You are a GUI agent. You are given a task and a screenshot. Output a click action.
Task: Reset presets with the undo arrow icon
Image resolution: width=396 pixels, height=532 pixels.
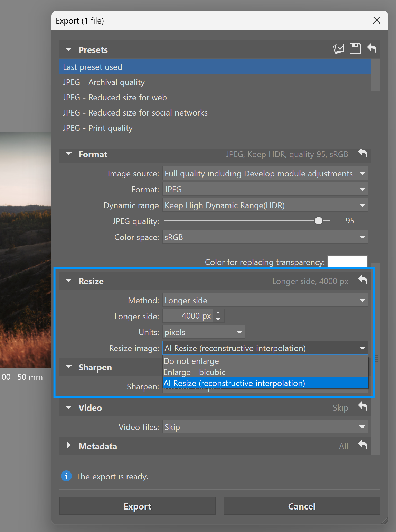(x=372, y=49)
